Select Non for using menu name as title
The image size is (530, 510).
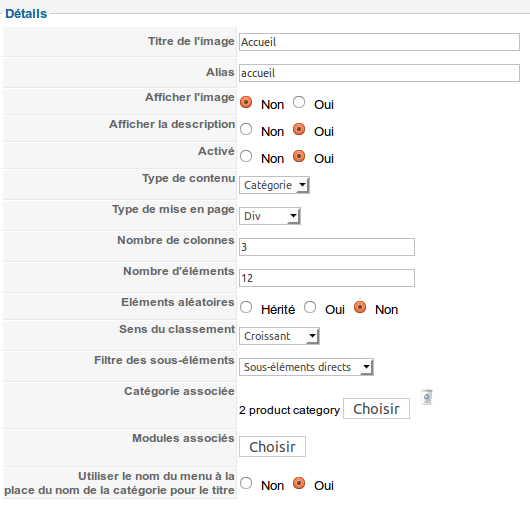246,483
